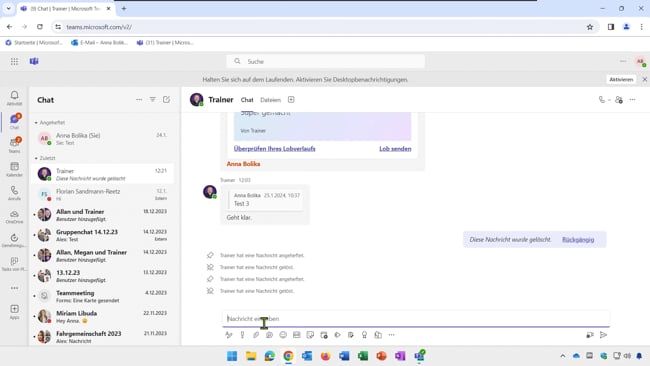Open Genehmigungen approvals in sidebar
This screenshot has height=366, width=650.
tap(15, 240)
